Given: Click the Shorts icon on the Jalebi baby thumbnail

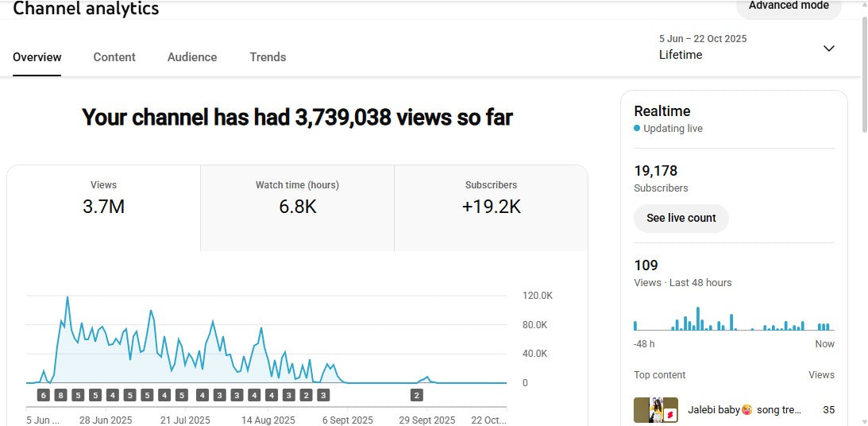Looking at the screenshot, I should tap(670, 415).
